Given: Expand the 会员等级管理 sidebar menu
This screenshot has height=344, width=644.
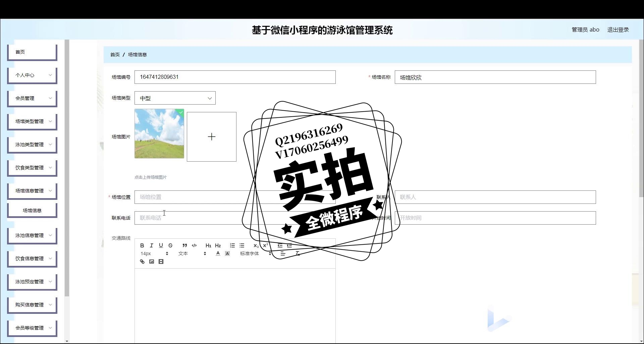Looking at the screenshot, I should coord(32,328).
